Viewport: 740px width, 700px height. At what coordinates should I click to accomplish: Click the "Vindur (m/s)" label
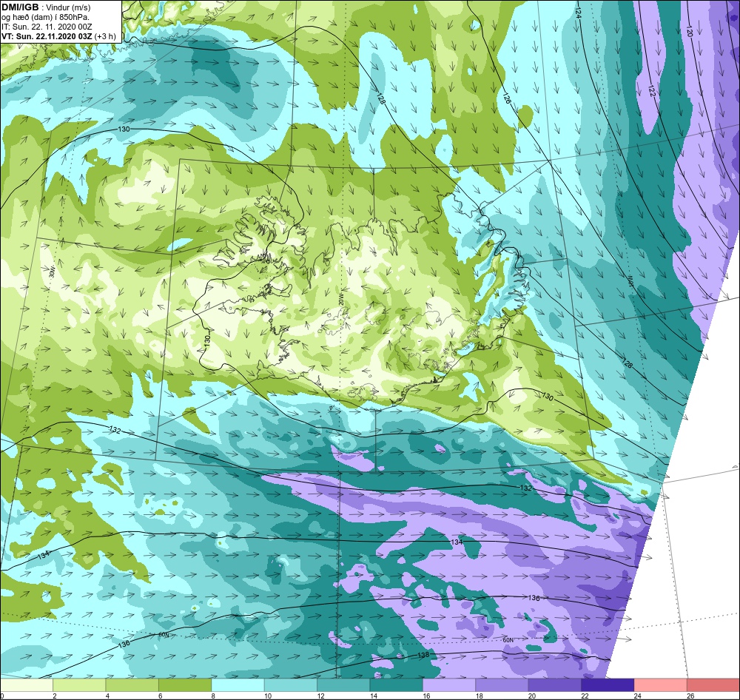(x=69, y=7)
